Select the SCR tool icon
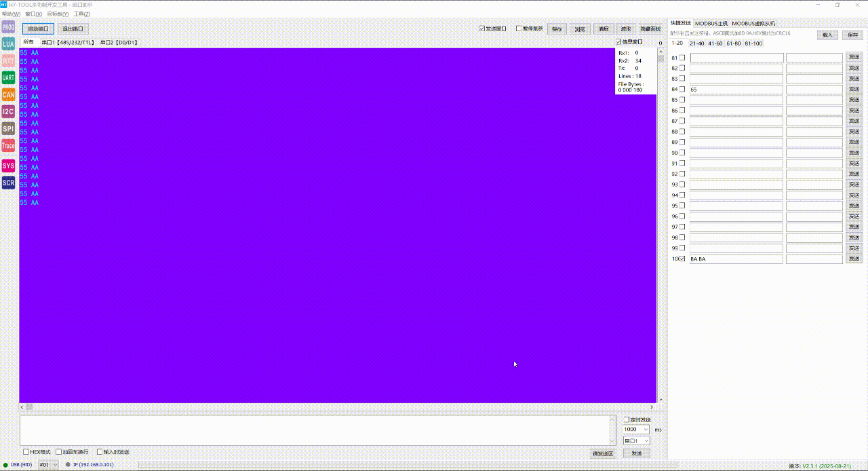 (x=8, y=183)
